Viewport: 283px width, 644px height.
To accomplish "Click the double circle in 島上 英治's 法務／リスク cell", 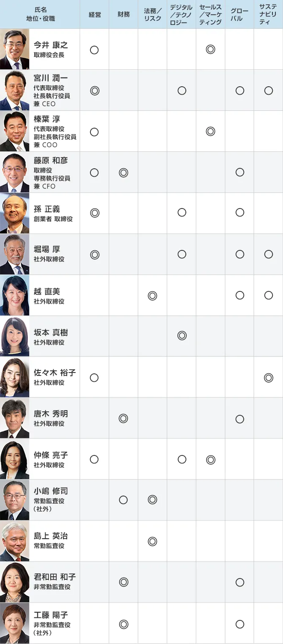I will pyautogui.click(x=152, y=541).
